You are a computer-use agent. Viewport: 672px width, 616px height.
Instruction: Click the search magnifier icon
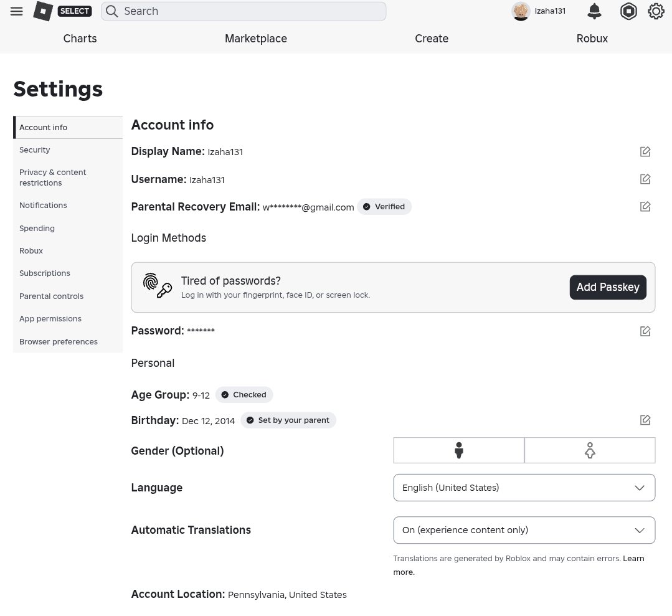(x=112, y=11)
